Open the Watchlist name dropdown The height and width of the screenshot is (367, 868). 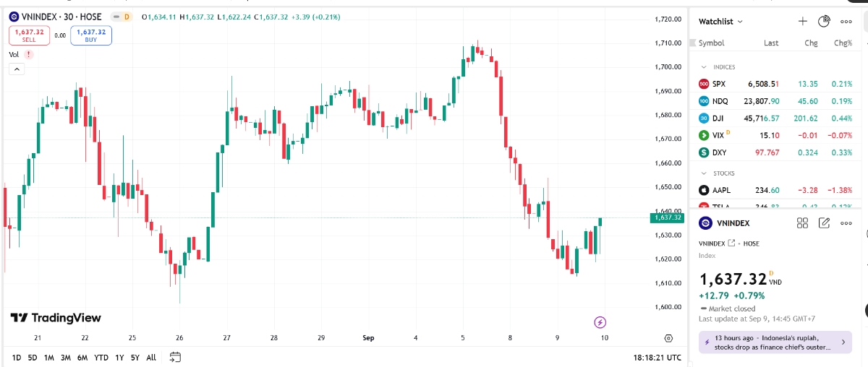[720, 22]
